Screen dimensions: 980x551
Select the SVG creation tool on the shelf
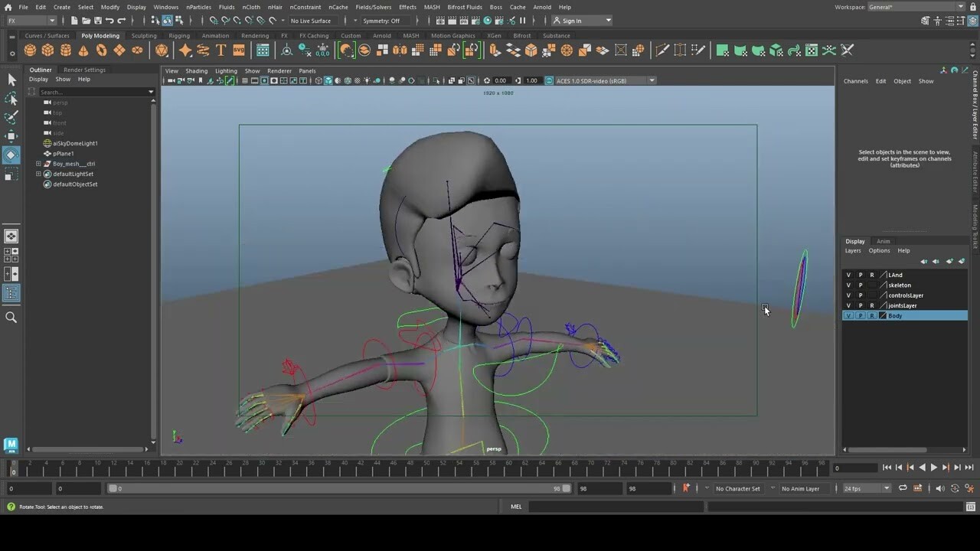pyautogui.click(x=239, y=50)
